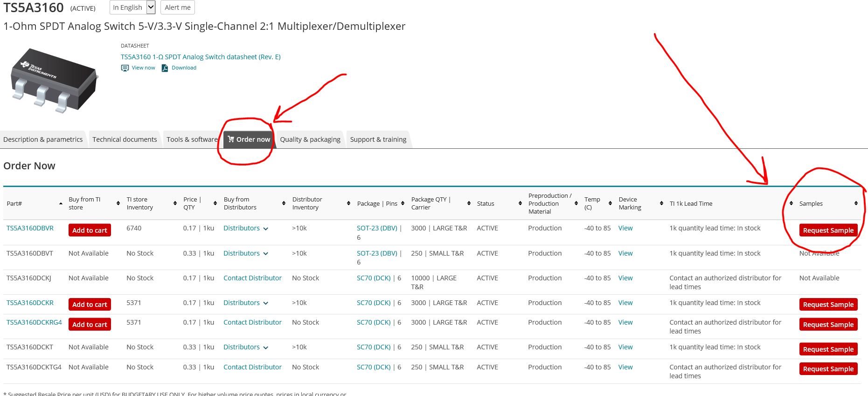The image size is (868, 396).
Task: Switch to Quality & packaging tab
Action: point(310,139)
